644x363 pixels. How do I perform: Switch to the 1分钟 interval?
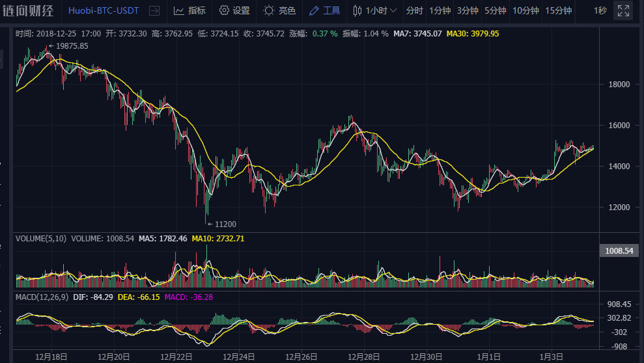[440, 10]
